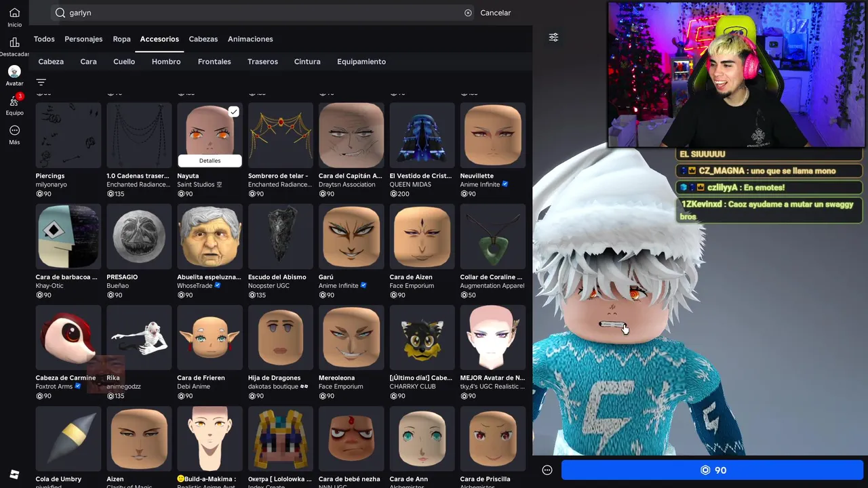Select the Cuello subcategory
This screenshot has width=868, height=488.
[124, 62]
